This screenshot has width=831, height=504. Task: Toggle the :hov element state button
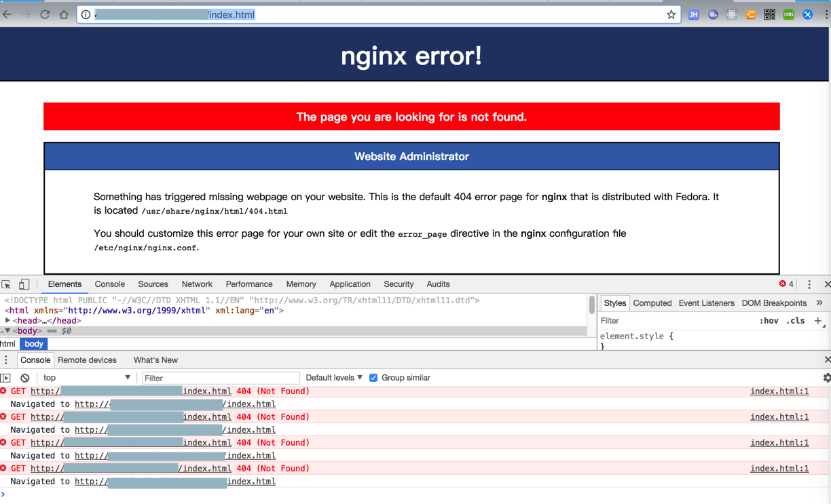[x=769, y=321]
